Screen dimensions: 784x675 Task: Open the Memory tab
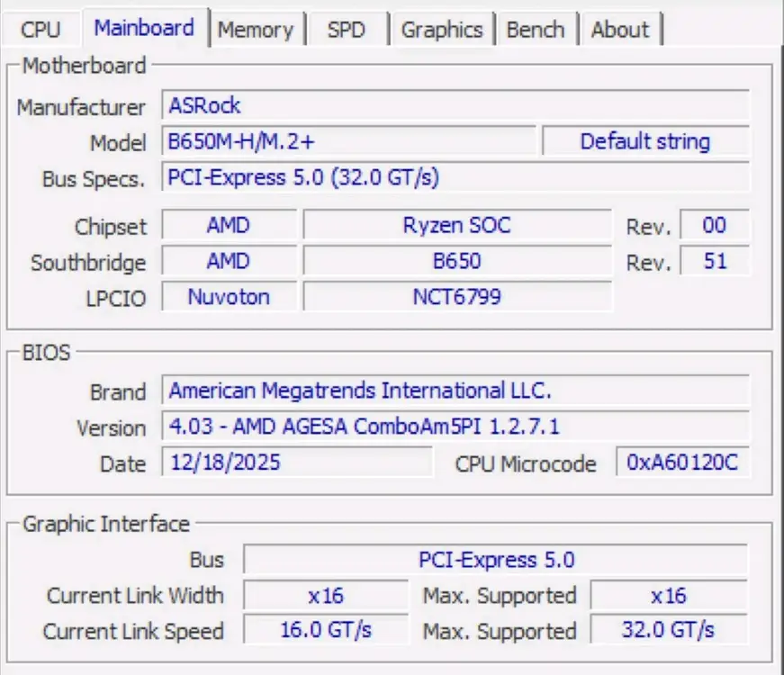[256, 30]
